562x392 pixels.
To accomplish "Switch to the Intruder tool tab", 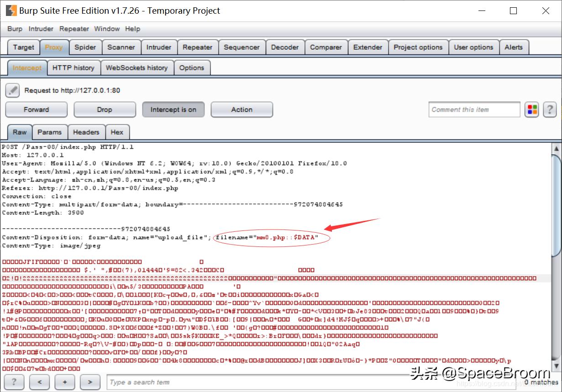I will tap(159, 47).
